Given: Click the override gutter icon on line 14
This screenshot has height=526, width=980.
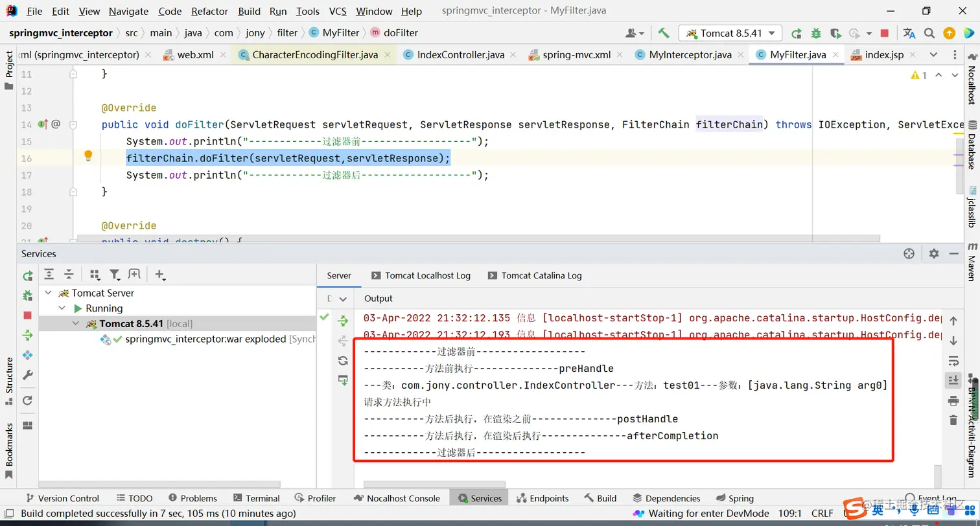Looking at the screenshot, I should pos(43,124).
